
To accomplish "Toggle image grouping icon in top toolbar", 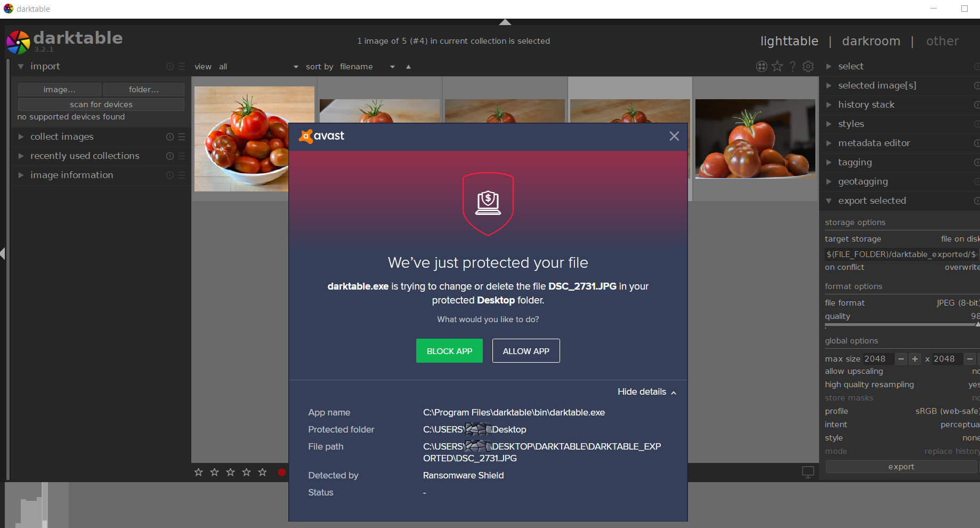I will (x=762, y=66).
